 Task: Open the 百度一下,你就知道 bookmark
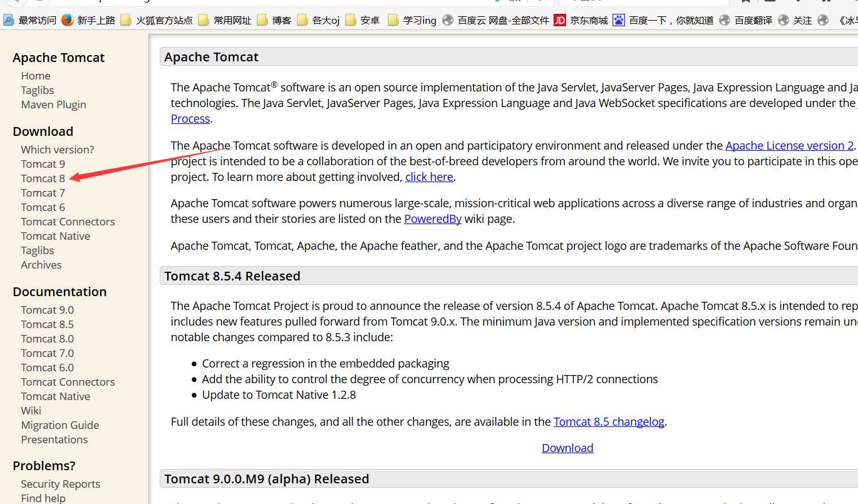[x=663, y=20]
